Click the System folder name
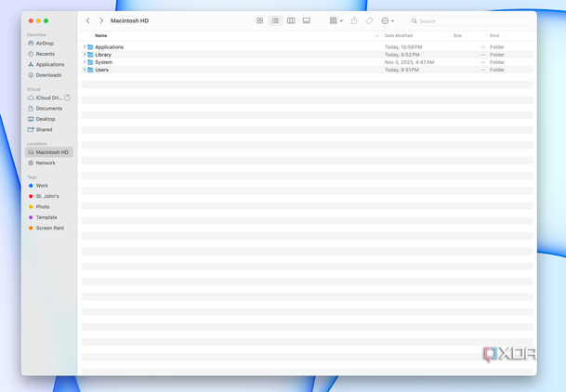This screenshot has width=566, height=392. (x=103, y=62)
